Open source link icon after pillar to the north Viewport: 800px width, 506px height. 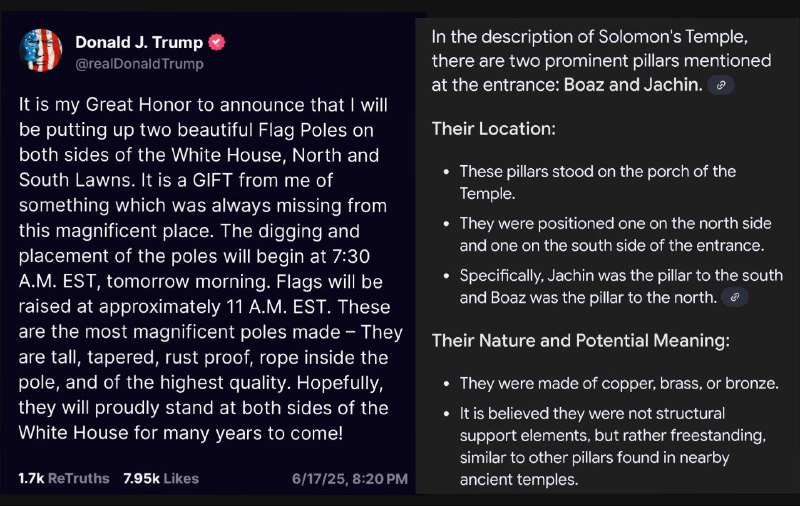click(735, 297)
